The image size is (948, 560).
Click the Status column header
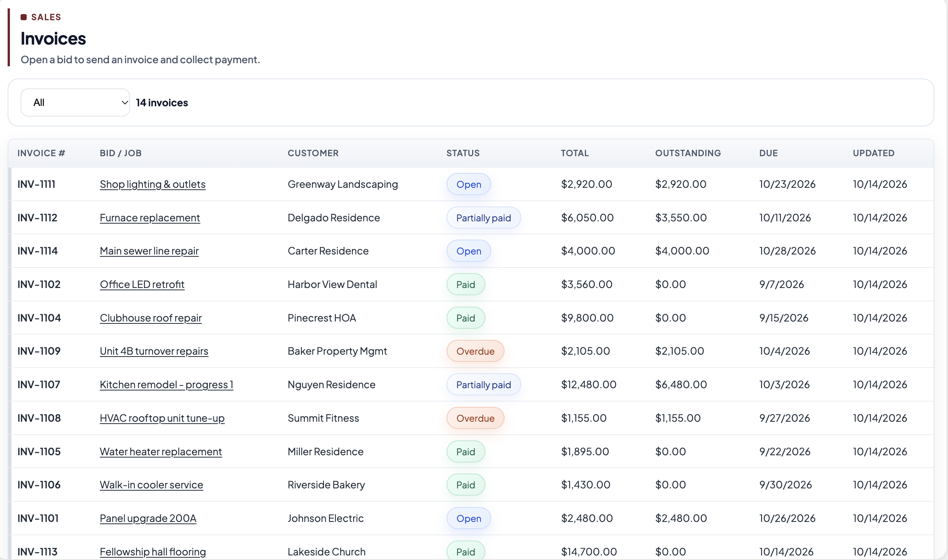click(x=463, y=153)
